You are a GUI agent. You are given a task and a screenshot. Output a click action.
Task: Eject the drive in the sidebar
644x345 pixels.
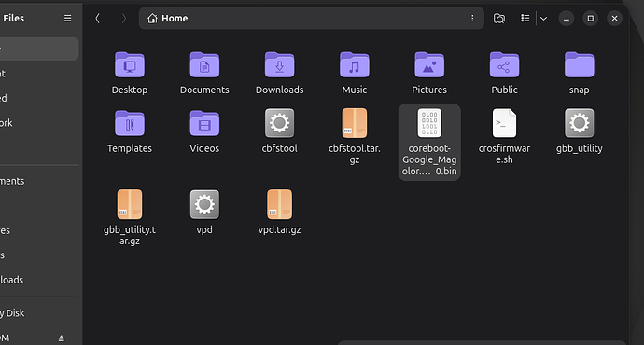tap(62, 338)
